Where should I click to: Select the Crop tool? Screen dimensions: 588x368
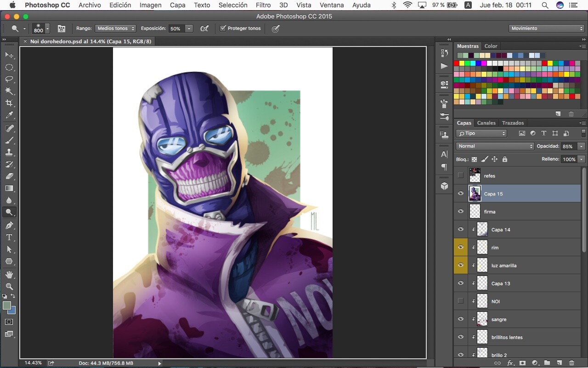click(x=9, y=103)
